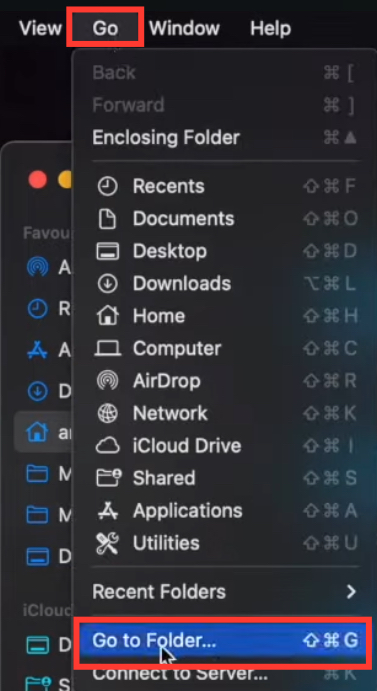
Task: Expand the Recent Folders submenu arrow
Action: 351,591
